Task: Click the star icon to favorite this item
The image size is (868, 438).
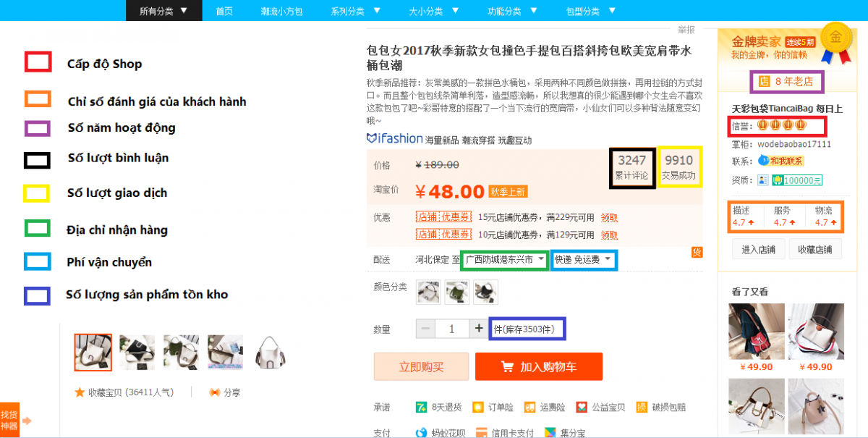Action: pos(80,392)
